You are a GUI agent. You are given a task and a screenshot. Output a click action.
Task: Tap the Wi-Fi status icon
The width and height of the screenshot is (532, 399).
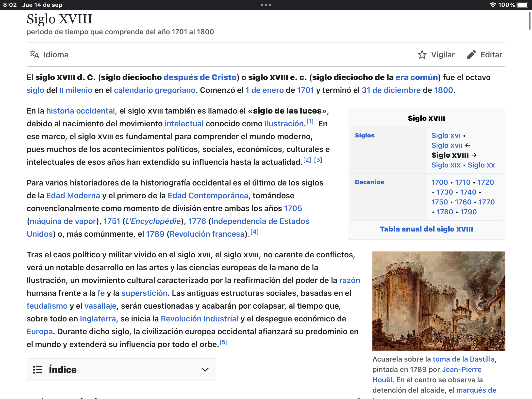pyautogui.click(x=492, y=5)
